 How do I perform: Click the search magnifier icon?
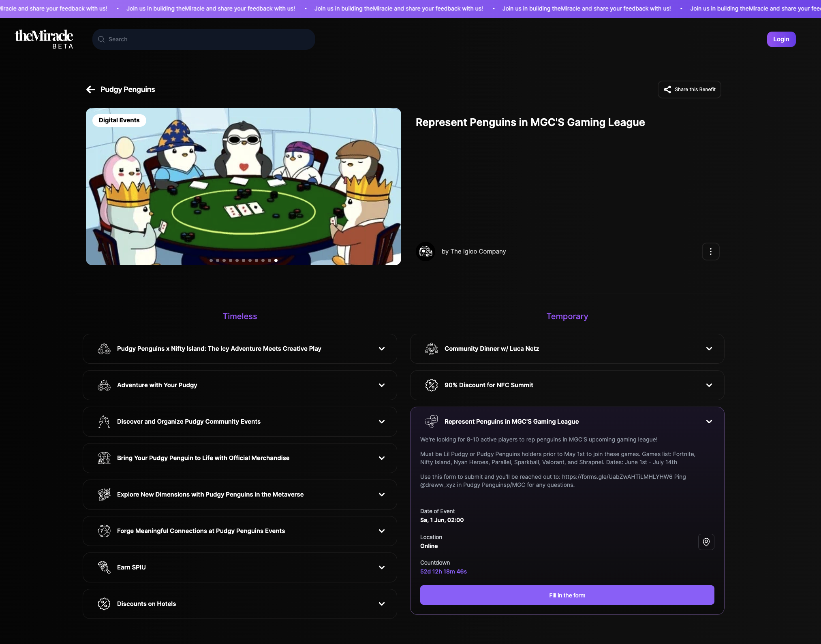101,39
